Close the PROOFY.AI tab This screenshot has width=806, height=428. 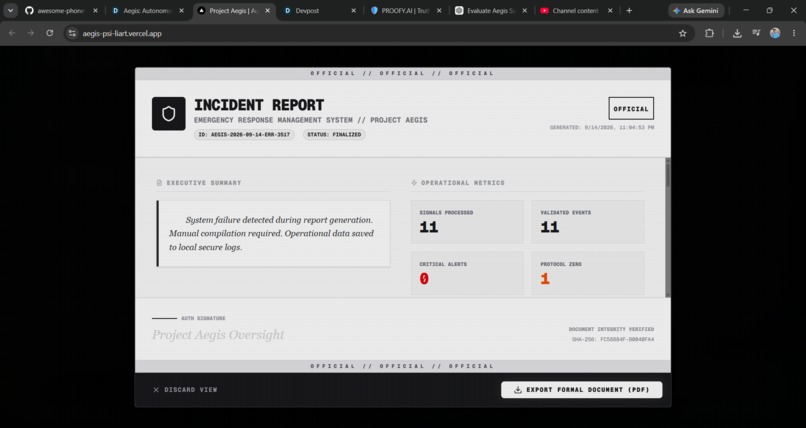click(439, 10)
